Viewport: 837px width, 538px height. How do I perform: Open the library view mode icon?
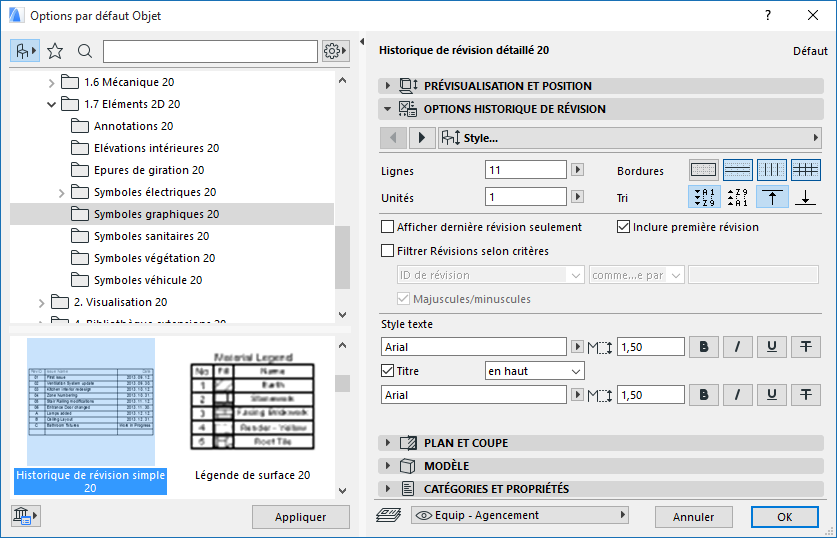pyautogui.click(x=25, y=51)
